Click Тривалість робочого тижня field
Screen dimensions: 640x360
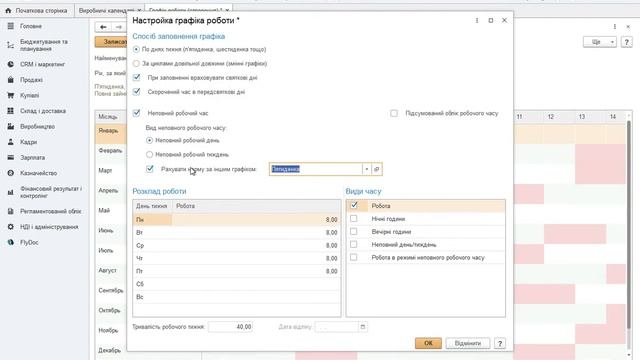pyautogui.click(x=231, y=327)
